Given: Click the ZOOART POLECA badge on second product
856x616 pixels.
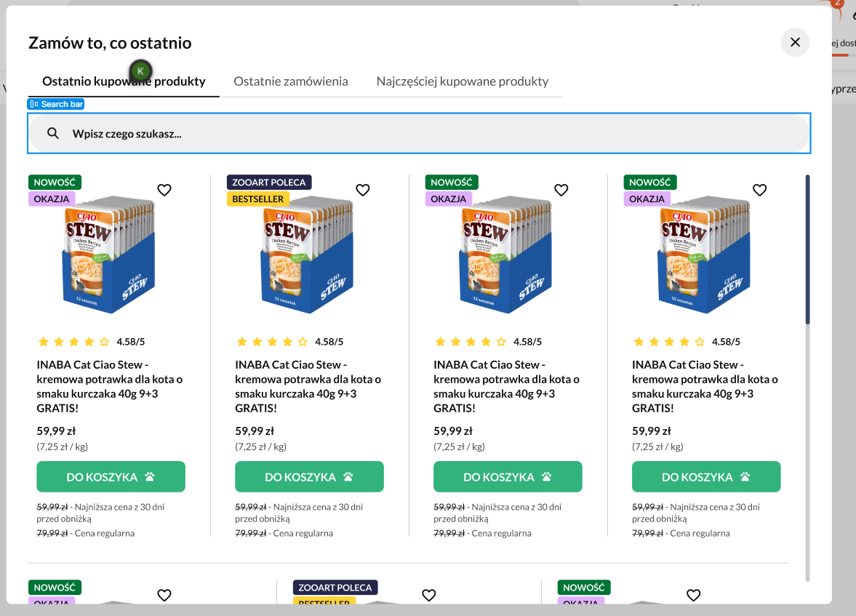Looking at the screenshot, I should (x=269, y=182).
